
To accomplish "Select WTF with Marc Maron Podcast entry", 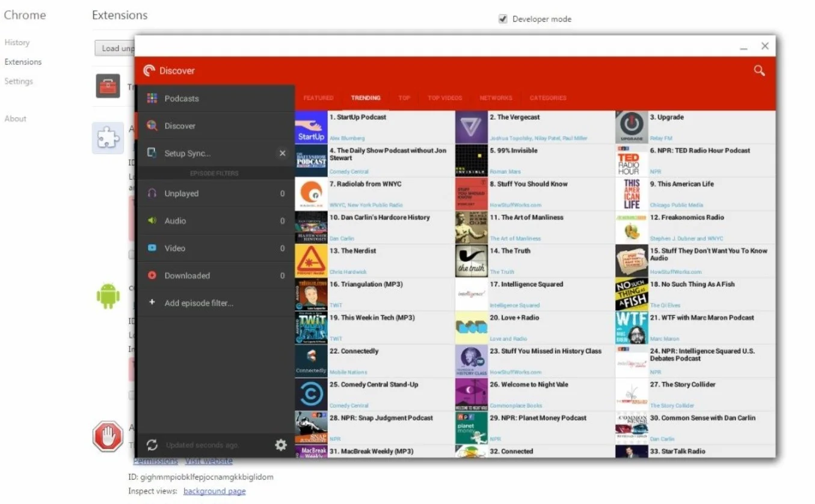I will 695,328.
